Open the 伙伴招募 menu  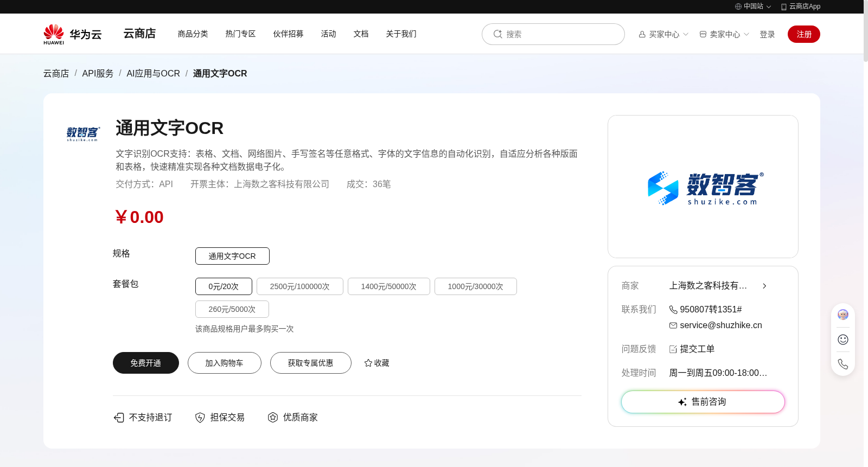click(x=288, y=34)
